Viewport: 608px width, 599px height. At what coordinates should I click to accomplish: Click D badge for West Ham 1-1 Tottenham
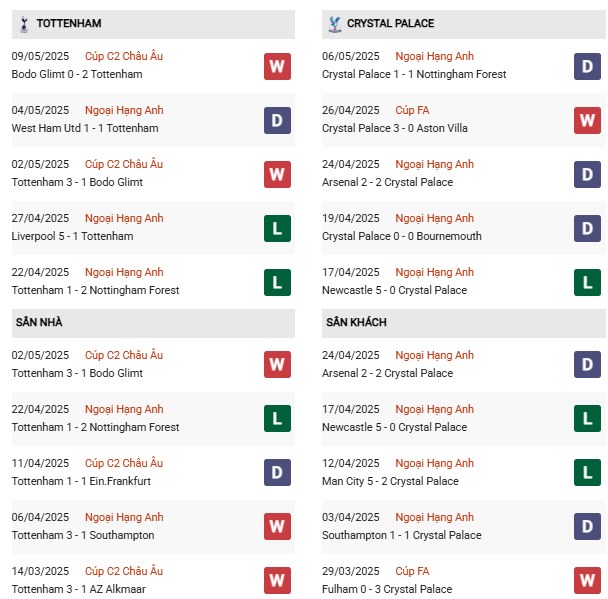pyautogui.click(x=277, y=120)
